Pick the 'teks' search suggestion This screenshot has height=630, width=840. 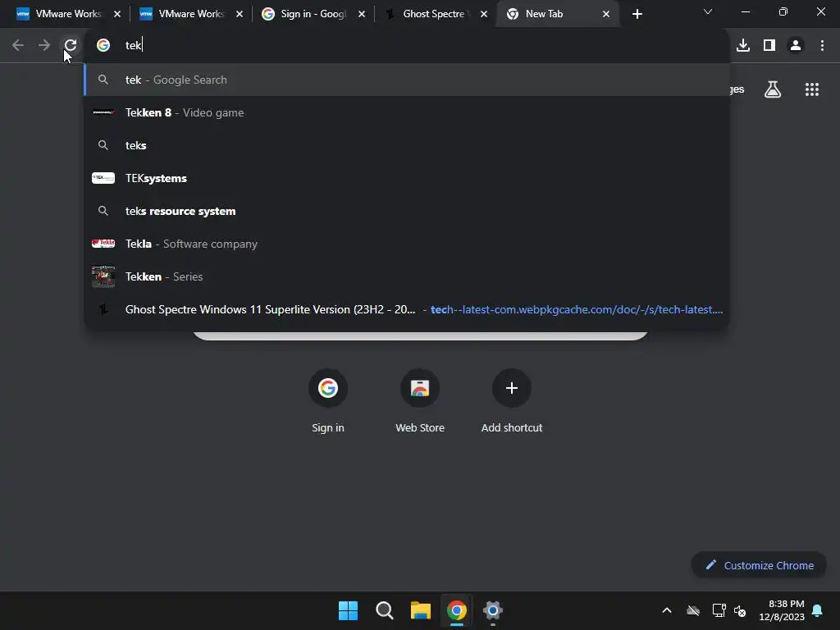[x=407, y=145]
